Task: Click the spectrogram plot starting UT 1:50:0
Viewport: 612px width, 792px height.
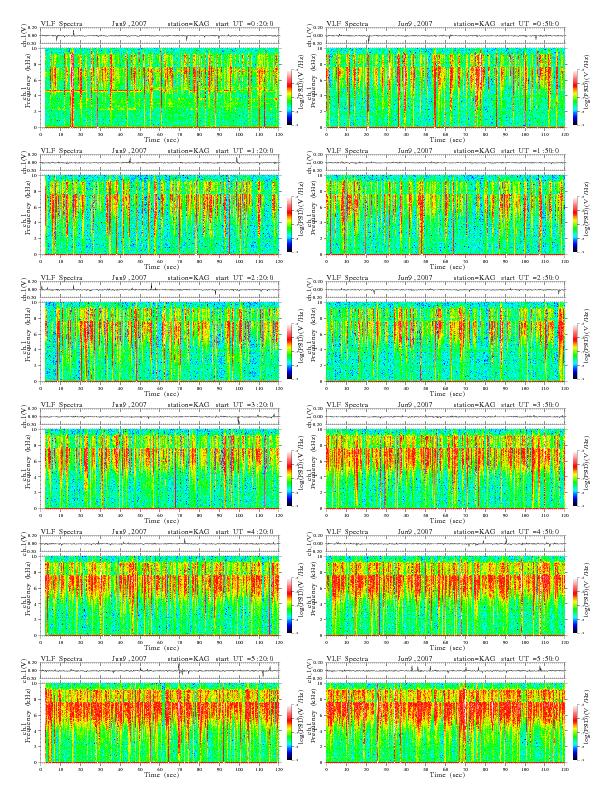Action: [445, 215]
